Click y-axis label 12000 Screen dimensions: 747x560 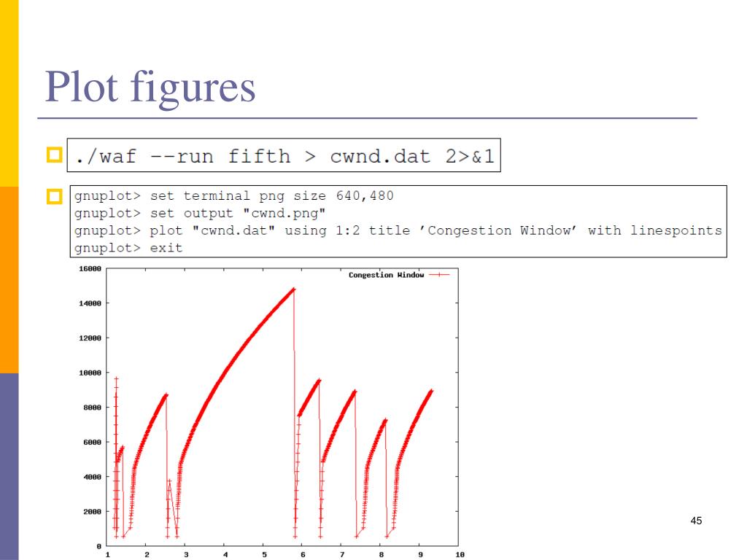coord(90,338)
